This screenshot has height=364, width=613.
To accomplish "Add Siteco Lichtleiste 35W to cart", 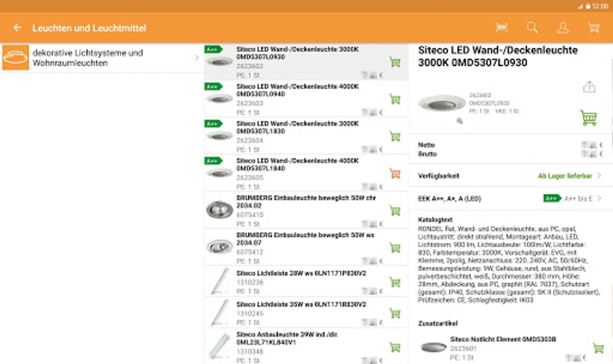I will click(x=395, y=313).
